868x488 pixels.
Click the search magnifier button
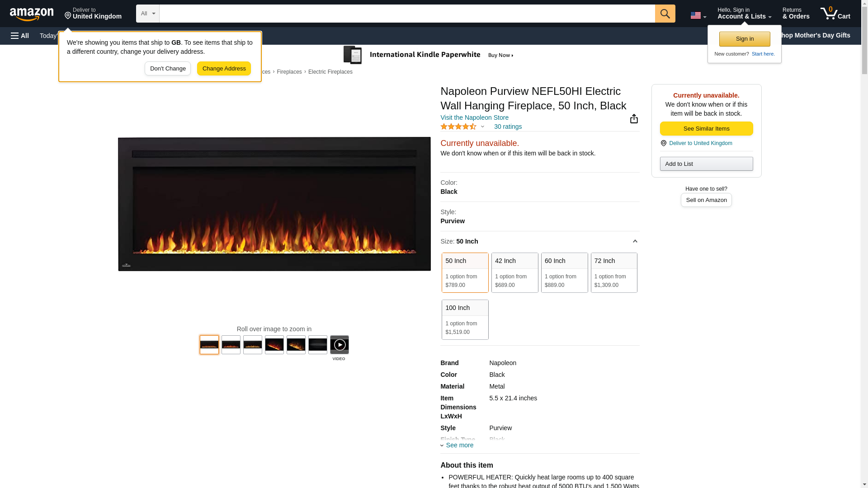pos(665,14)
